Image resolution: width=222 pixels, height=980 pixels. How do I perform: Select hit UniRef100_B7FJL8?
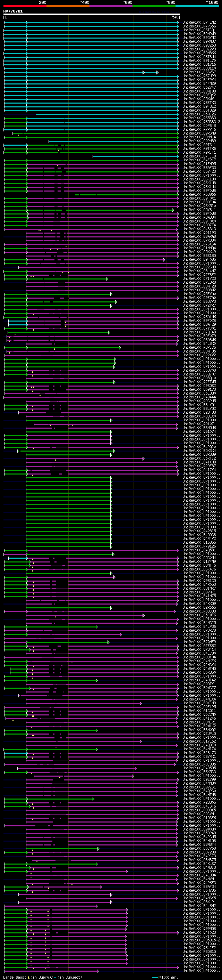click(199, 156)
